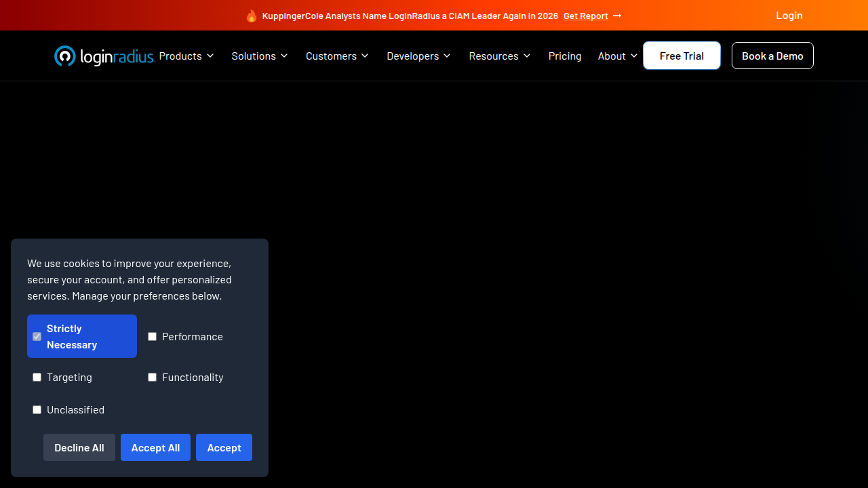868x488 pixels.
Task: Open the Pricing page
Action: pyautogui.click(x=565, y=56)
